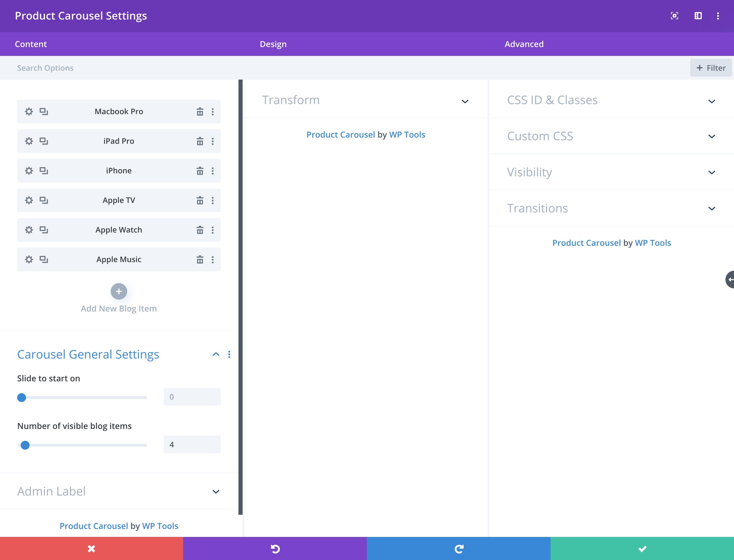The height and width of the screenshot is (560, 734).
Task: Select the Apple Music item row
Action: (x=119, y=260)
